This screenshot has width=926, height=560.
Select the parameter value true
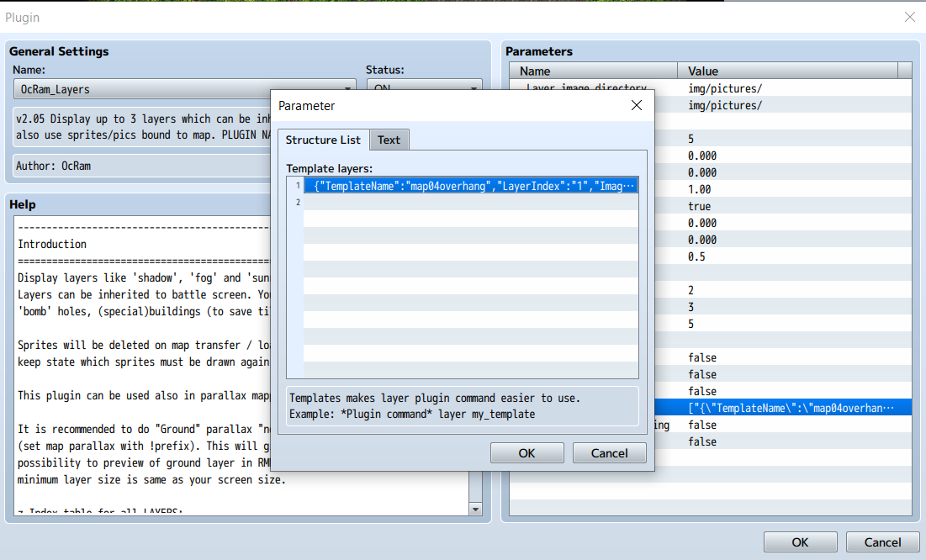(x=699, y=206)
